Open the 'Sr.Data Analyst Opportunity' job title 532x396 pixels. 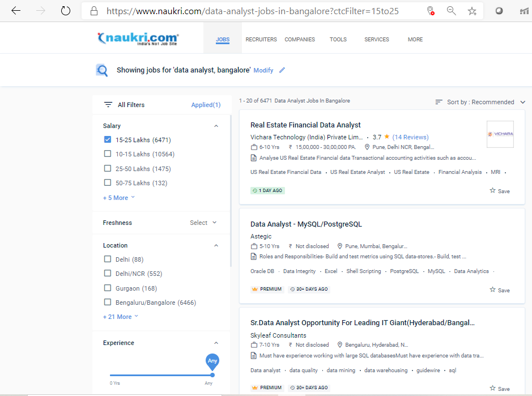363,323
